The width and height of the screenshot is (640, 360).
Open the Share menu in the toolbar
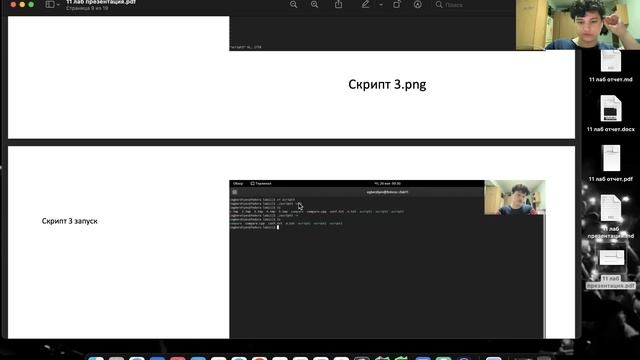click(x=338, y=4)
